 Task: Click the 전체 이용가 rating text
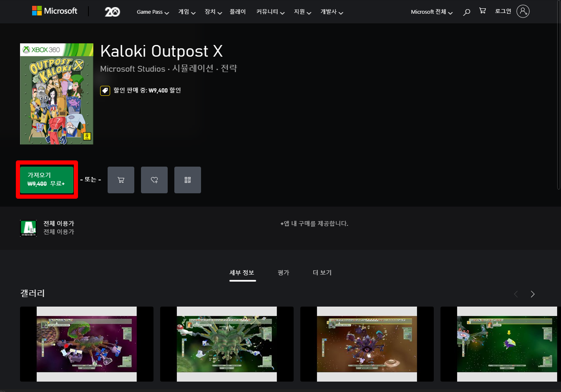[59, 224]
